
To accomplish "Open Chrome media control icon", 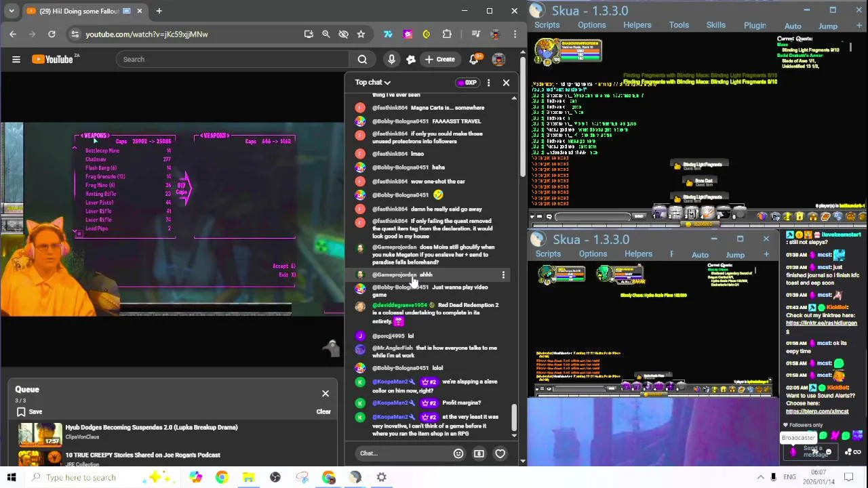I will 476,34.
